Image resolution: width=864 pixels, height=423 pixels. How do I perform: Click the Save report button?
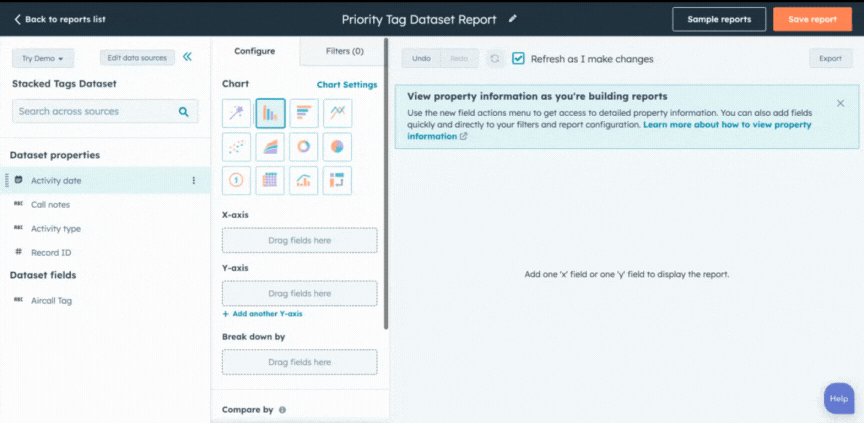pos(812,19)
